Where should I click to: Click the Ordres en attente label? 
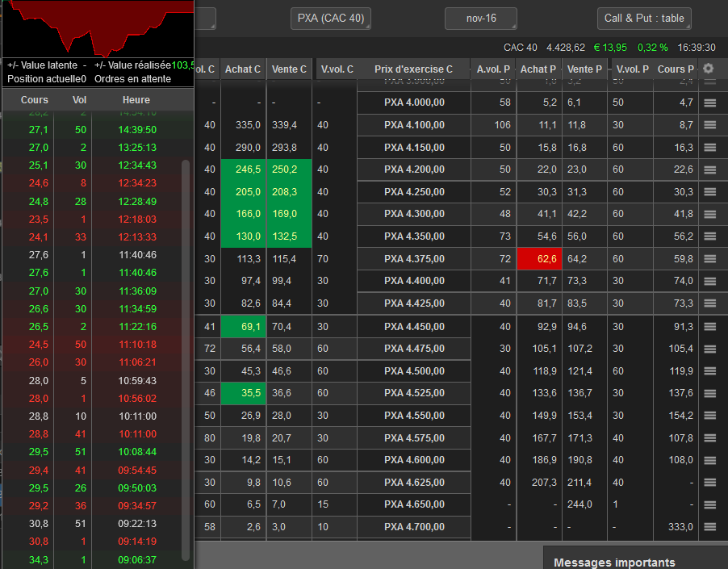tap(133, 79)
